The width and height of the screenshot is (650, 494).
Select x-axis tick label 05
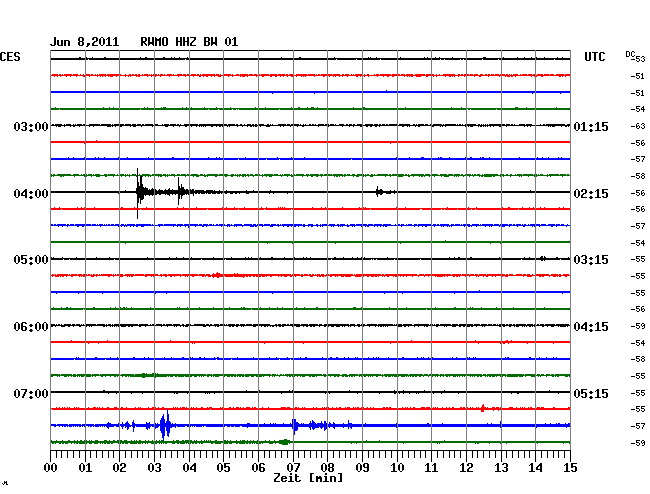click(223, 467)
